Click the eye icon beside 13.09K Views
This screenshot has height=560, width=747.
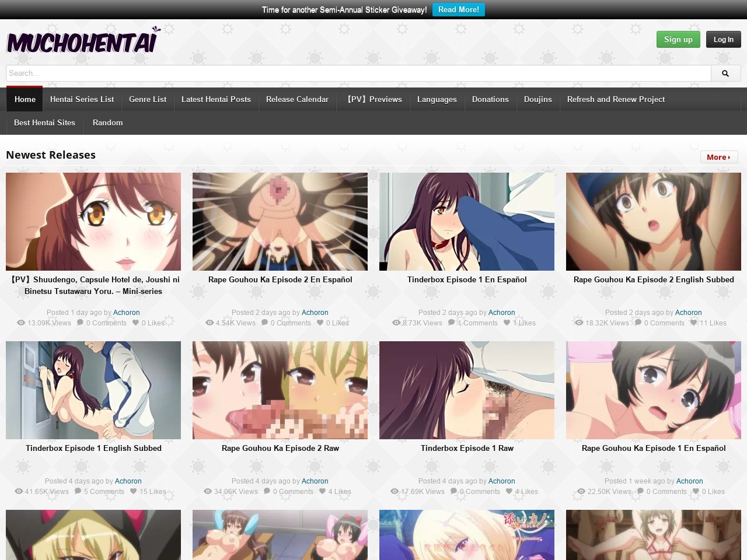pos(21,323)
